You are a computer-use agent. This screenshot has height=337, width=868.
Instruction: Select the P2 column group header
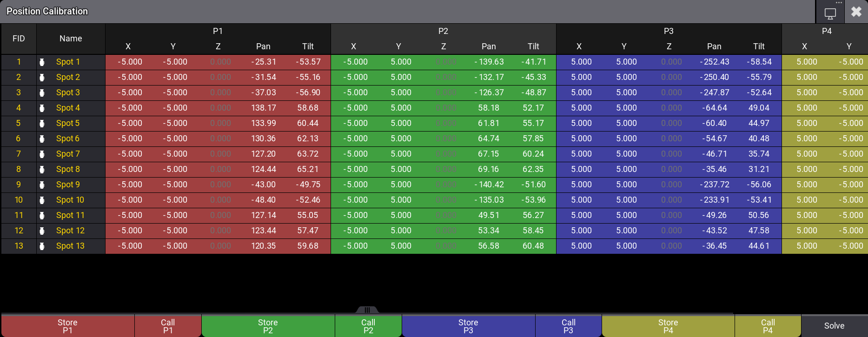pyautogui.click(x=443, y=31)
